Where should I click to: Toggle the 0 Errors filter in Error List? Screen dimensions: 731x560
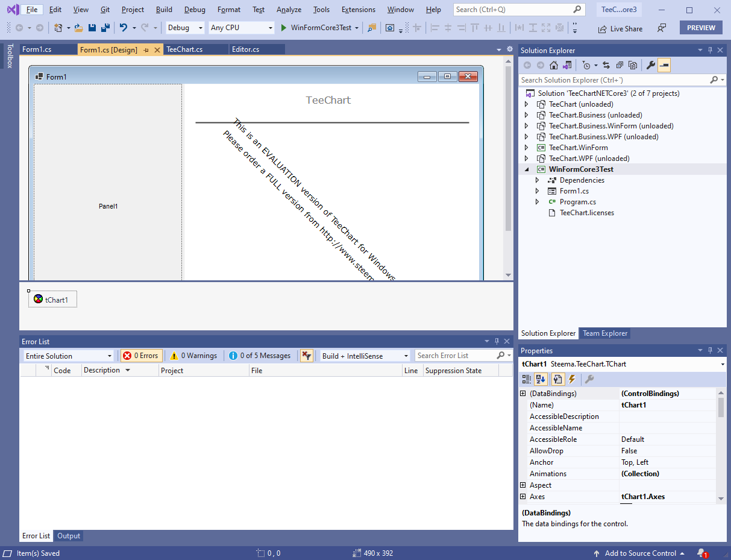[x=141, y=356]
